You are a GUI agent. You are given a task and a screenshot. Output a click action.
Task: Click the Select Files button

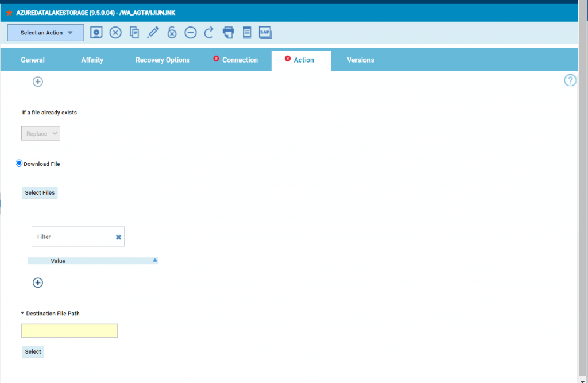pyautogui.click(x=39, y=192)
